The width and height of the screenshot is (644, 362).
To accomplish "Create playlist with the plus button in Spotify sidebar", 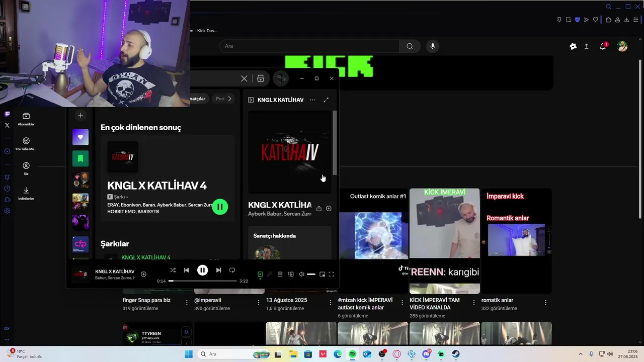I will (x=80, y=115).
